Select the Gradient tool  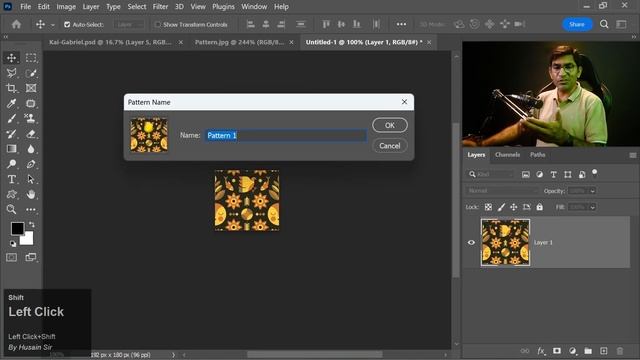click(11, 149)
